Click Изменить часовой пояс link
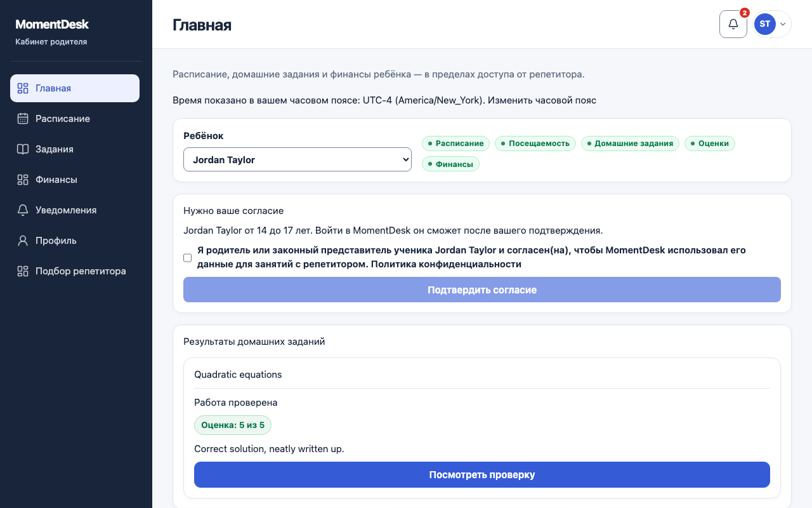Viewport: 812px width, 508px height. click(542, 100)
